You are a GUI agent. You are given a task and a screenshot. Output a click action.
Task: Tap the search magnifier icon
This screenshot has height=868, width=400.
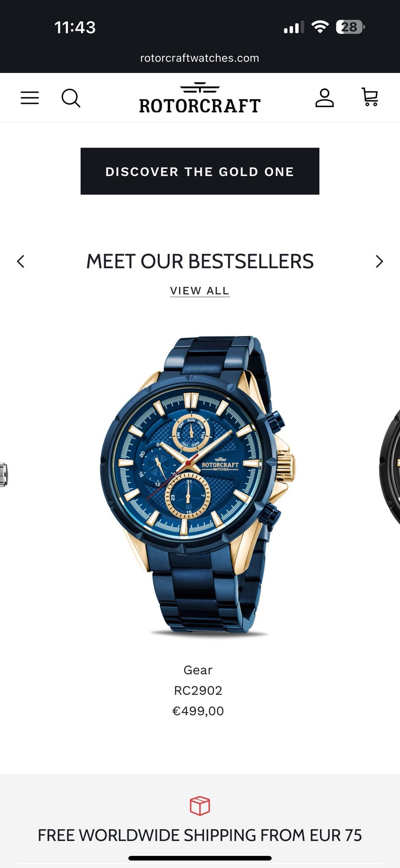click(71, 98)
